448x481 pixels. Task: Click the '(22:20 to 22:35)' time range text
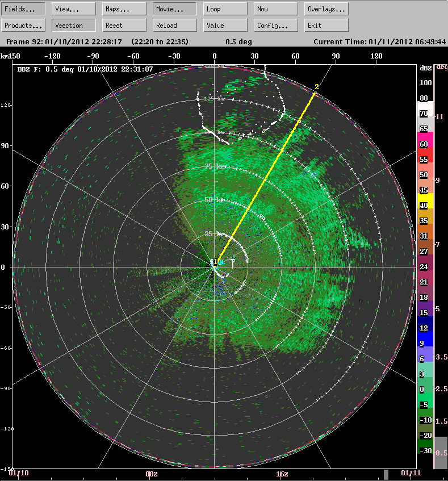(160, 41)
